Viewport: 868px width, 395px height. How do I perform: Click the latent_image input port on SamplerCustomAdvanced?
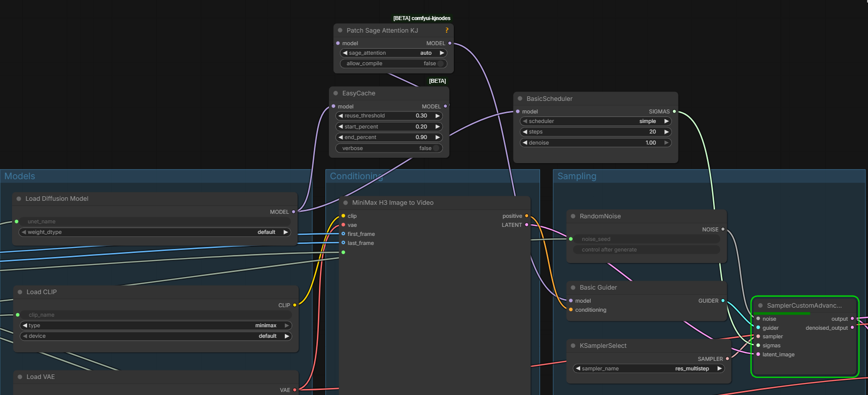(758, 354)
